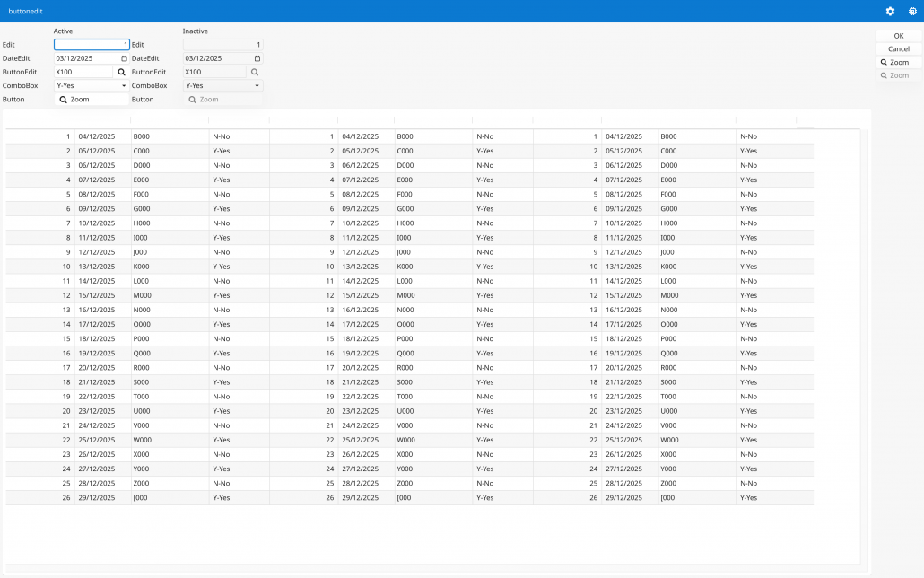Select row 26 date 29/12/2025 in middle grid
The width and height of the screenshot is (924, 578).
click(360, 497)
